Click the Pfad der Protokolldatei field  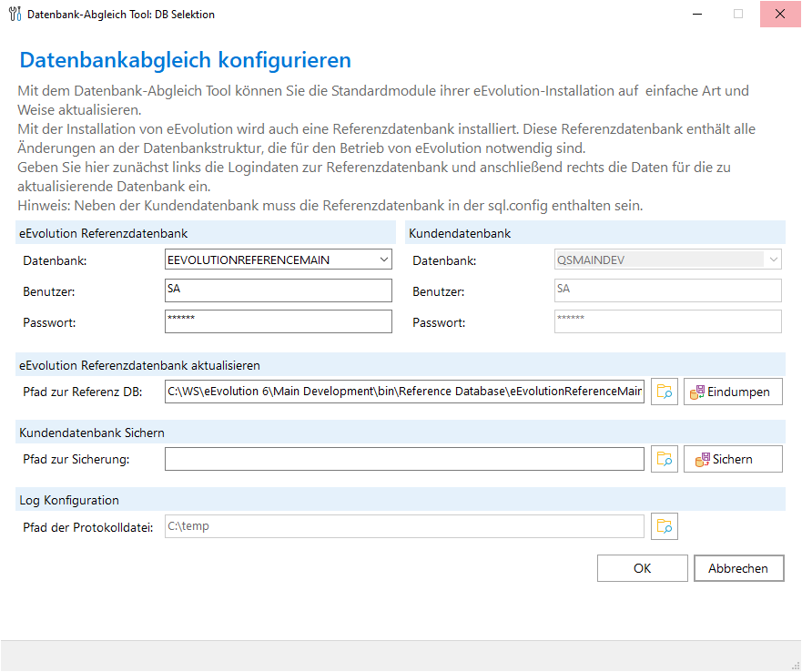click(404, 526)
